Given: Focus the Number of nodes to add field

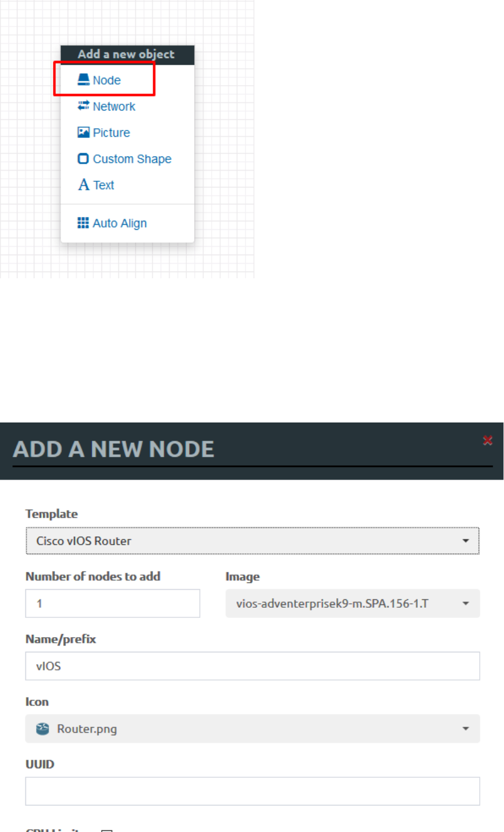Looking at the screenshot, I should click(x=113, y=603).
